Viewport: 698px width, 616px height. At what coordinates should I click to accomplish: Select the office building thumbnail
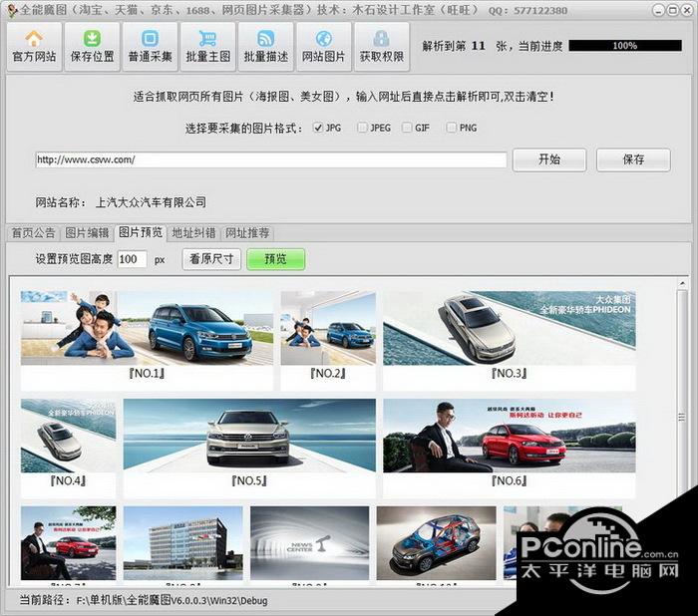point(182,543)
